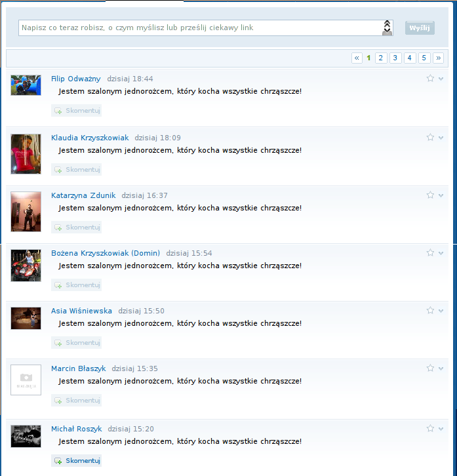Open Klaudia Krzyszkowiak's profile photo thumbnail
The width and height of the screenshot is (457, 476).
(x=26, y=153)
